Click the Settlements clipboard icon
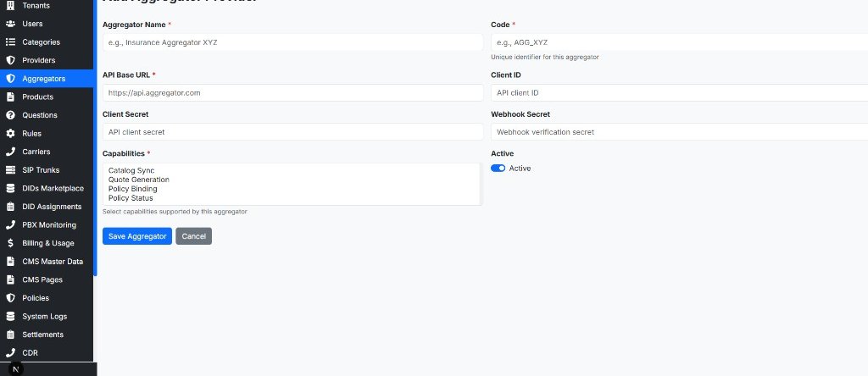This screenshot has width=868, height=376. coord(10,335)
